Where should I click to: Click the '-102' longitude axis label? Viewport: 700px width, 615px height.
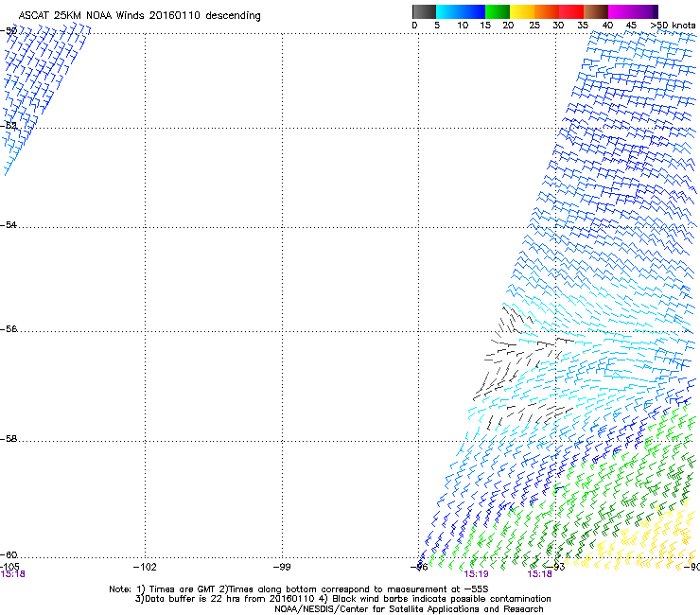point(145,567)
